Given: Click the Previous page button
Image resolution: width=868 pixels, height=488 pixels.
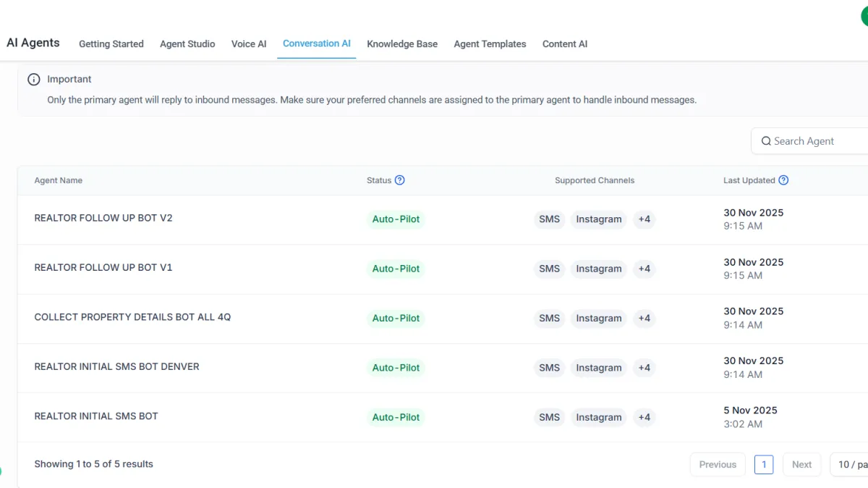Looking at the screenshot, I should pyautogui.click(x=718, y=465).
